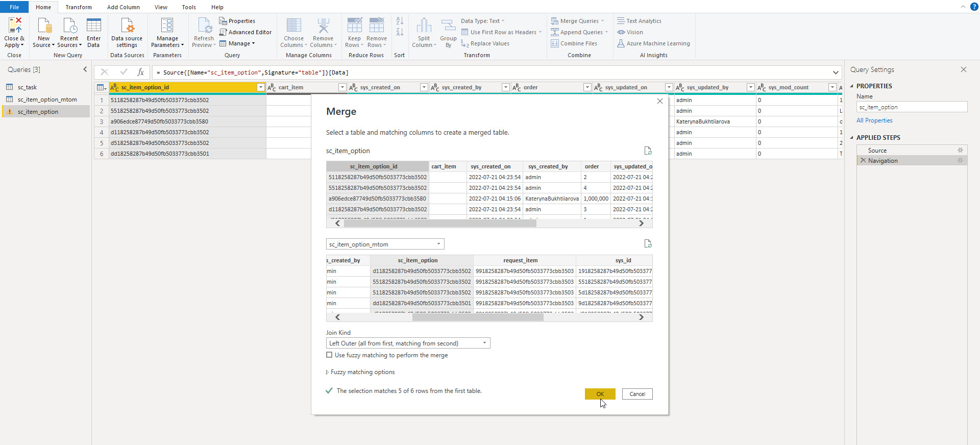This screenshot has width=980, height=445.
Task: Click the Refresh Preview icon
Action: coord(204,27)
